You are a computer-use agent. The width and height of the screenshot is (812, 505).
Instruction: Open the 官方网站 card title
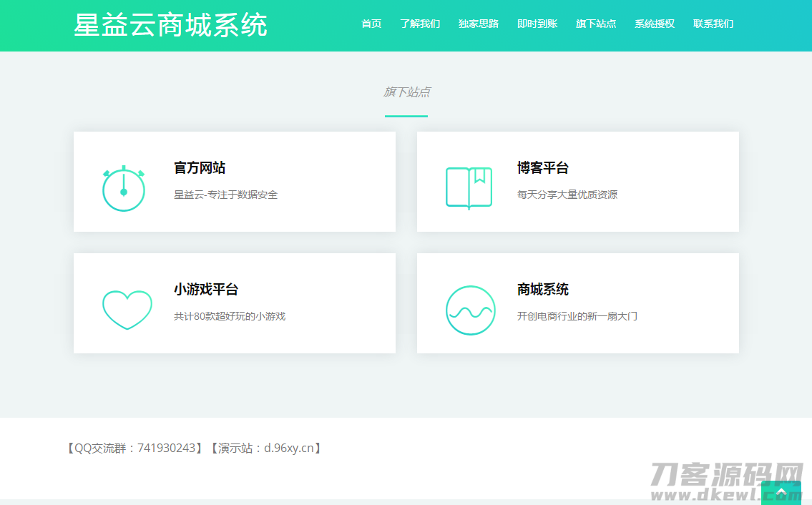[200, 168]
